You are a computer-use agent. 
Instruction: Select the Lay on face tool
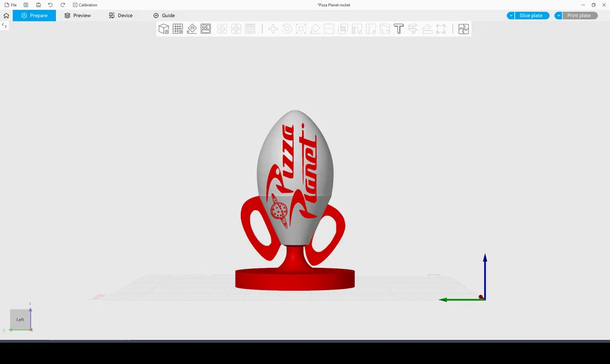[315, 29]
